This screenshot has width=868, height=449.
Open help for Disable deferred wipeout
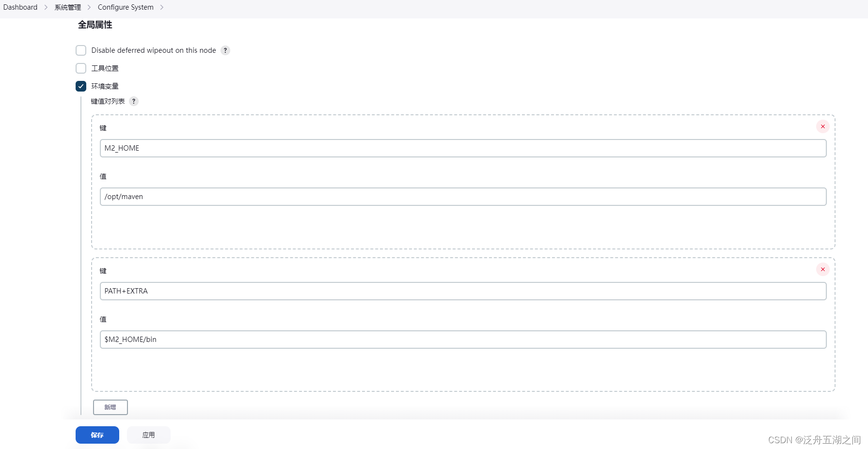[225, 50]
